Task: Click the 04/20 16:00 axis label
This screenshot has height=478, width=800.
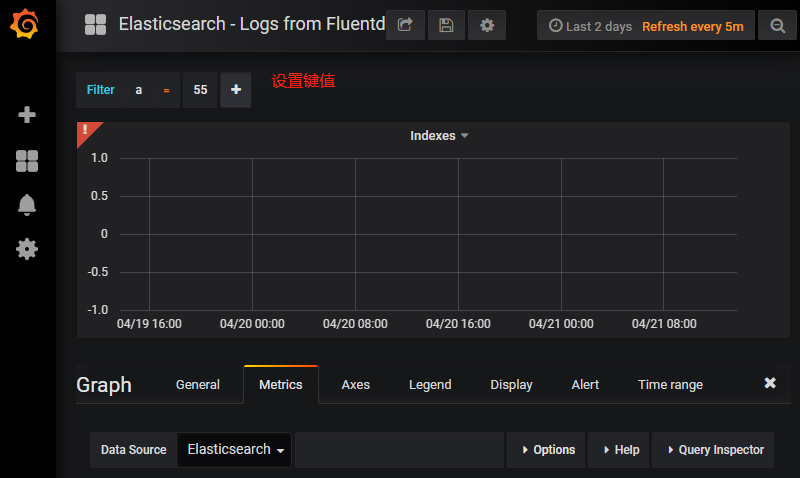Action: (458, 323)
